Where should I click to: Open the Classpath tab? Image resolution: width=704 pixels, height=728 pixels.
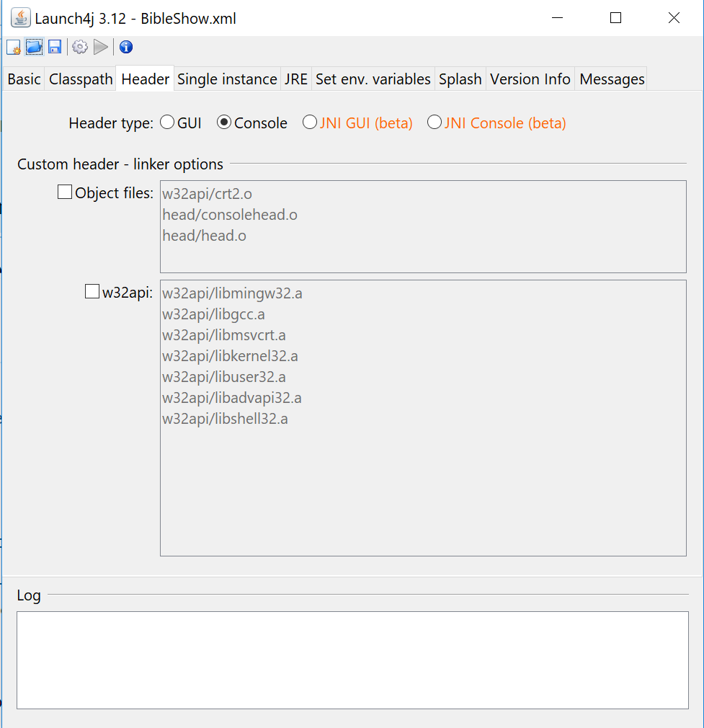coord(81,79)
